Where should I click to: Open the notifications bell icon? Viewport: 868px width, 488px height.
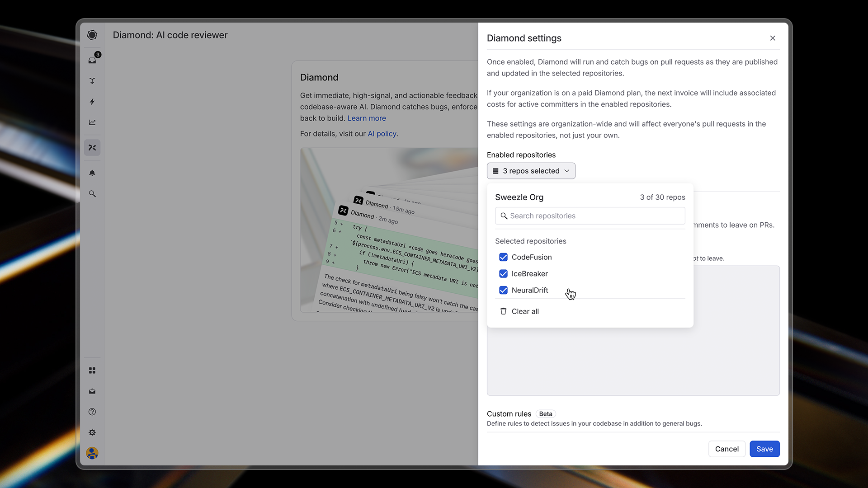click(x=92, y=173)
